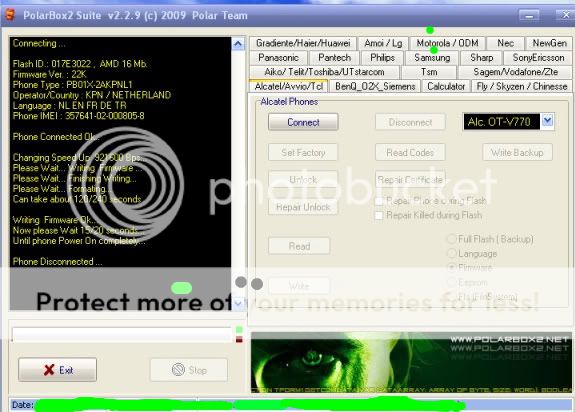Click the Repair Certificate button
This screenshot has width=575, height=412.
(x=410, y=180)
